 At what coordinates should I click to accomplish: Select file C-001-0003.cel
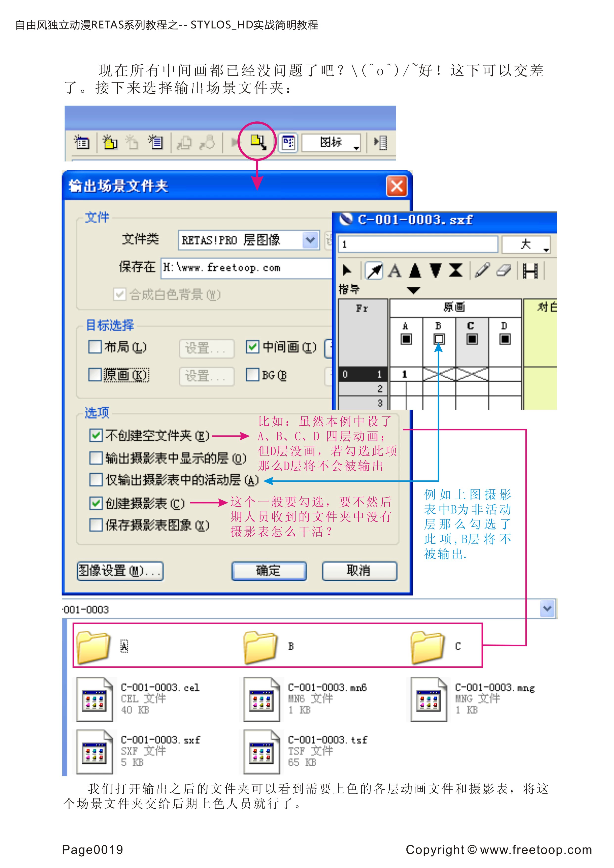138,699
